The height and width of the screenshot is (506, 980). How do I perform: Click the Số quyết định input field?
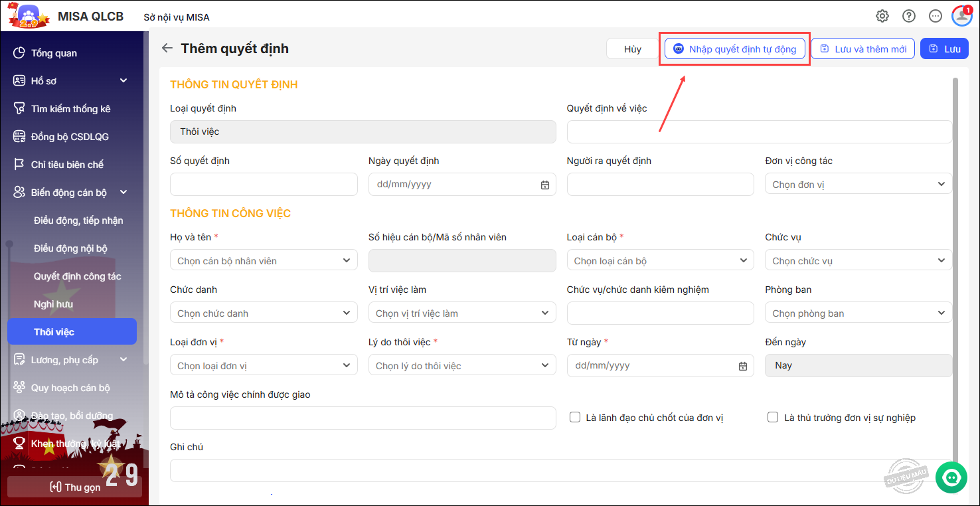pos(264,185)
